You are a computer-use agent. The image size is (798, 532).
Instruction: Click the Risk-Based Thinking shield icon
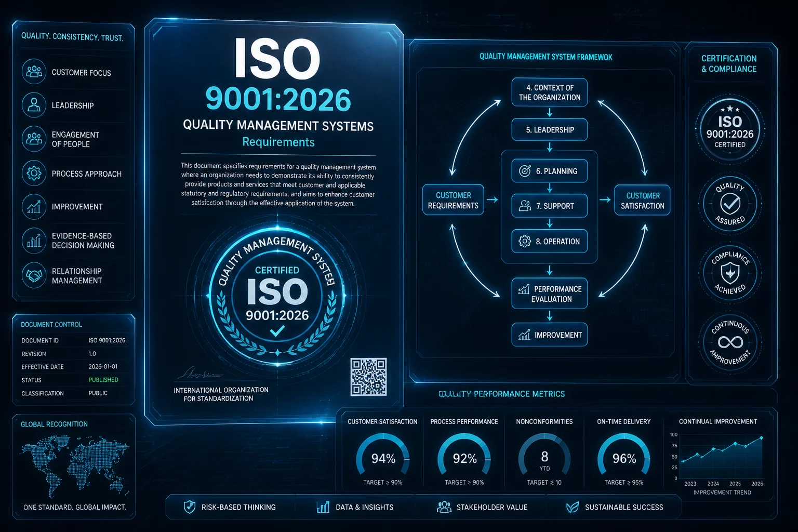click(190, 507)
